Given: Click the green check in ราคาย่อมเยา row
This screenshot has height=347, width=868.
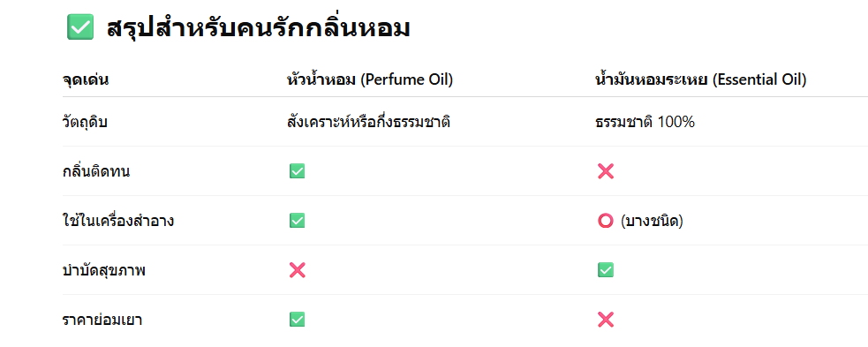Looking at the screenshot, I should (298, 320).
